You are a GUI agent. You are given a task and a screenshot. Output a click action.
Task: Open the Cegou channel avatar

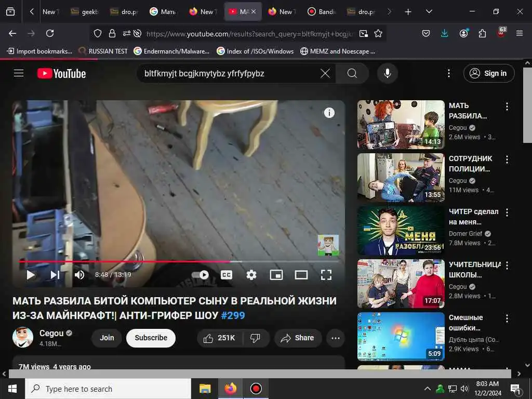[x=23, y=337]
